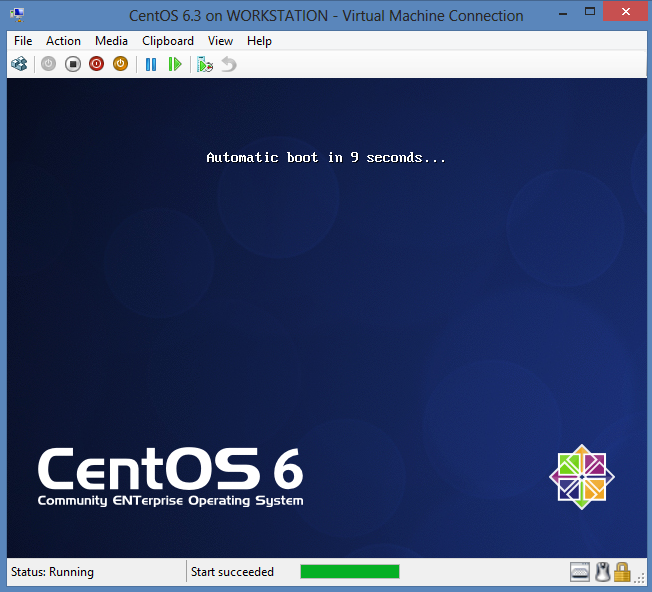The width and height of the screenshot is (652, 592).
Task: Click the Ctrl+Alt+Delete toolbar icon
Action: 19,64
